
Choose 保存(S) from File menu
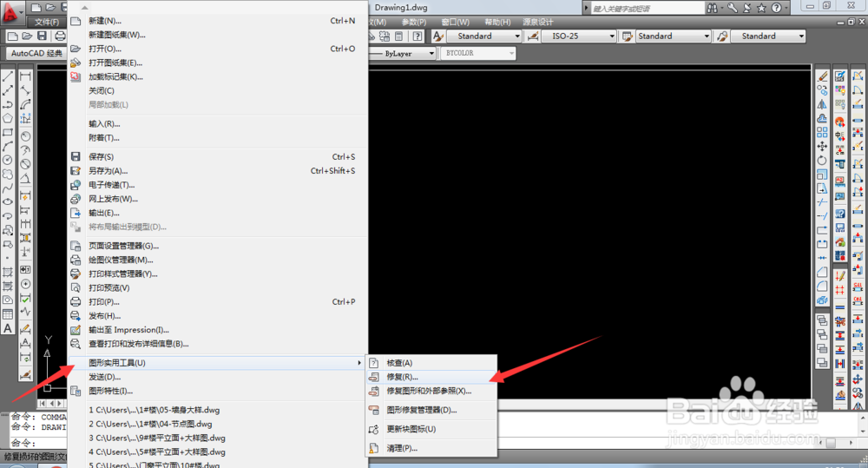[x=217, y=157]
